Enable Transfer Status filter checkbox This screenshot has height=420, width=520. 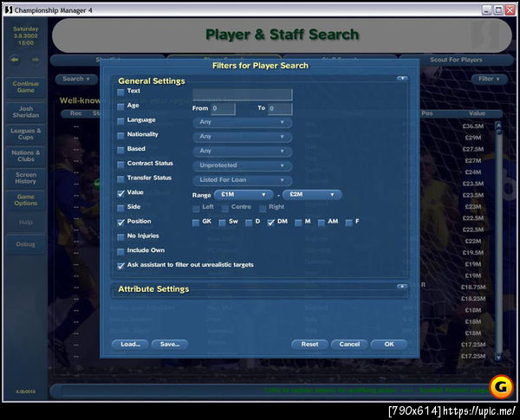pos(120,179)
